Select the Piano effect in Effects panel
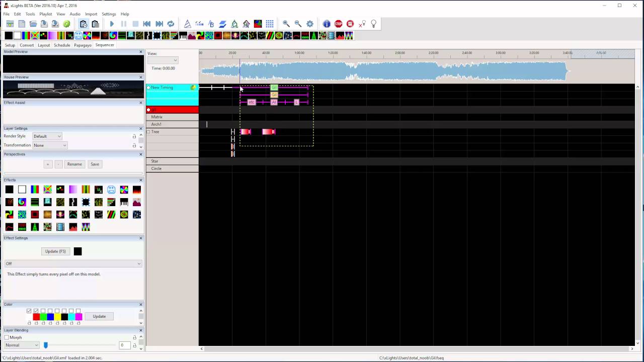The width and height of the screenshot is (644, 362). point(124,202)
